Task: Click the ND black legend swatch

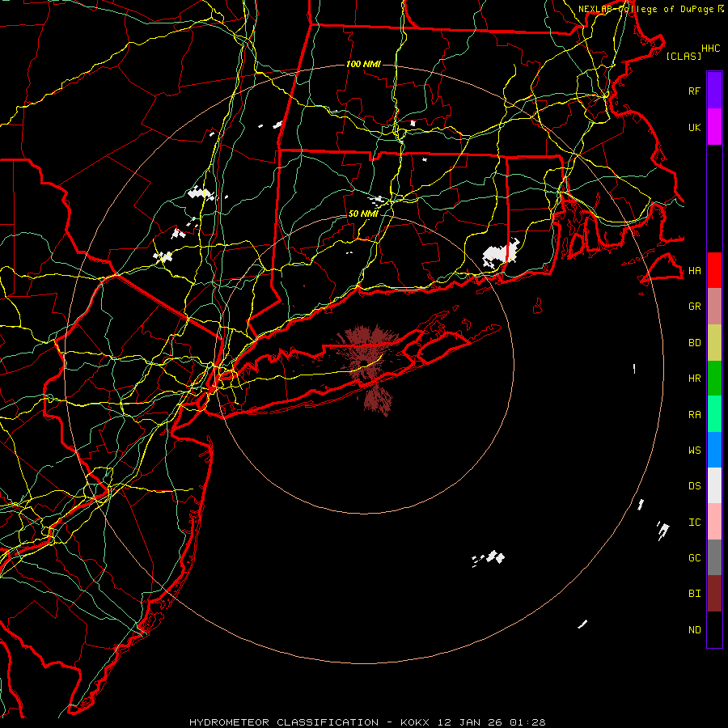Action: (x=714, y=629)
